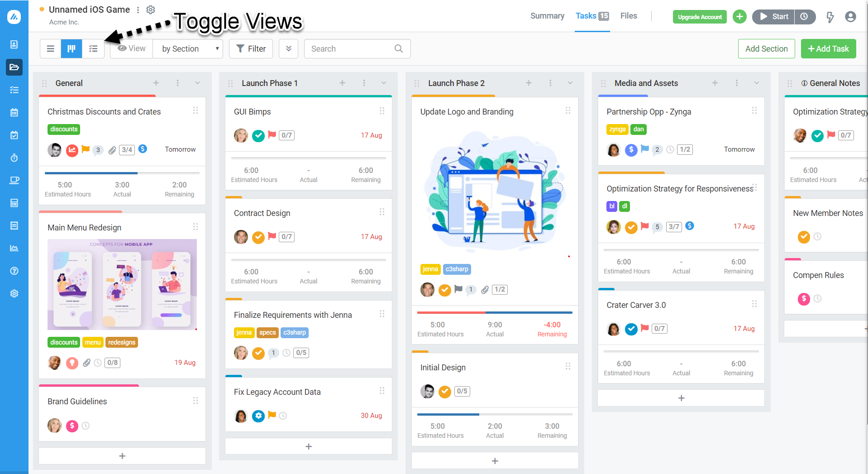Open the Files tab
Screen dimensions: 868x474
coord(628,16)
